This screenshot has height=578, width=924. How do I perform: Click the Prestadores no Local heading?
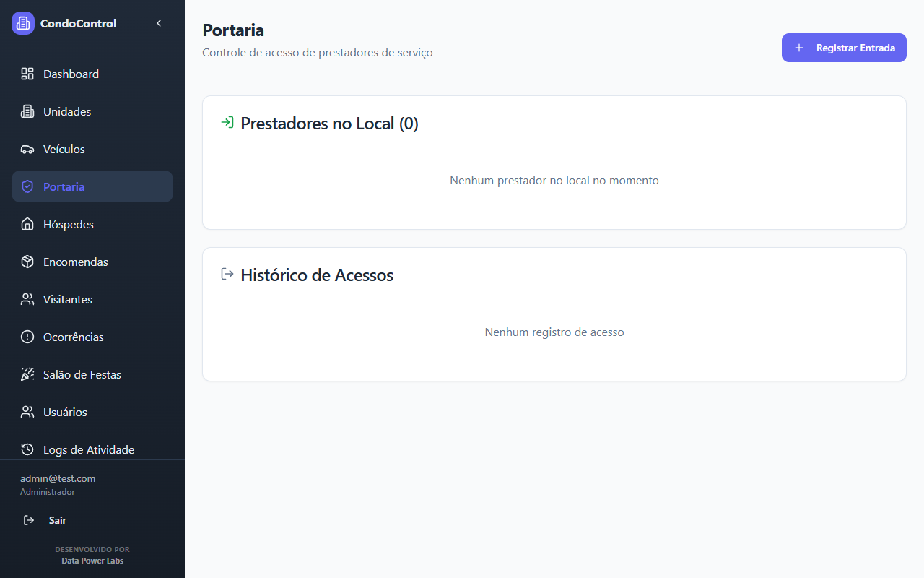point(329,124)
